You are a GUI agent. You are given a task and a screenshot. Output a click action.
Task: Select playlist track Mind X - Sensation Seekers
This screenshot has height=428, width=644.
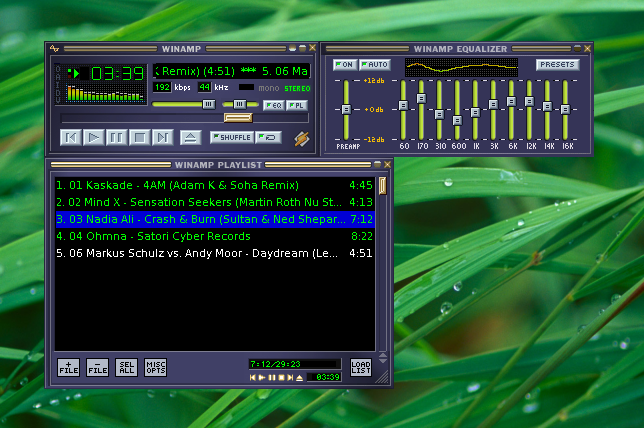point(214,202)
